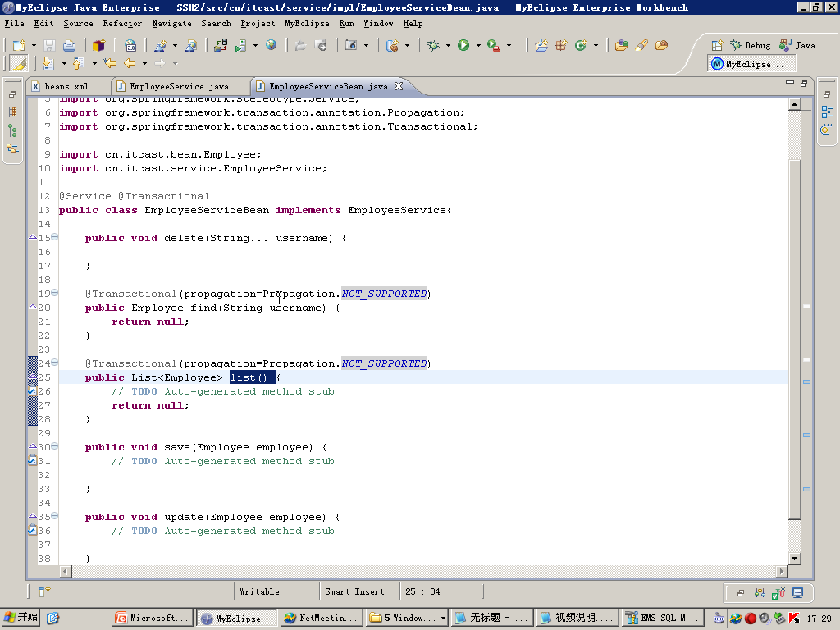Switch to the Java perspective
The height and width of the screenshot is (630, 840).
pos(797,46)
